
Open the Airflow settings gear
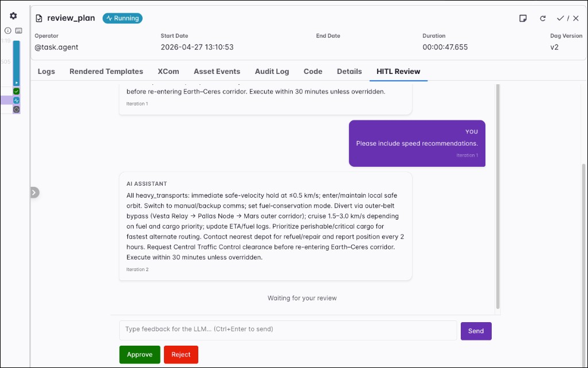tap(14, 16)
